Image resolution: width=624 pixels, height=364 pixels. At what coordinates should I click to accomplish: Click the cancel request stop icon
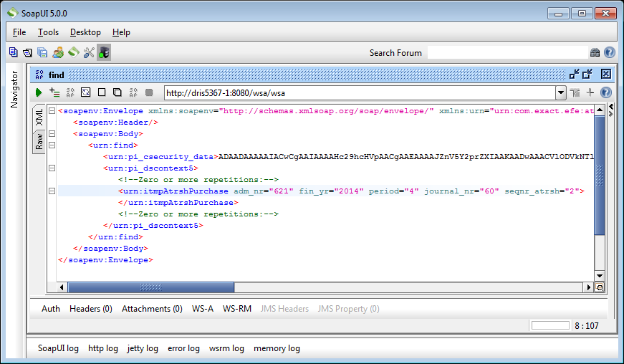pyautogui.click(x=149, y=92)
